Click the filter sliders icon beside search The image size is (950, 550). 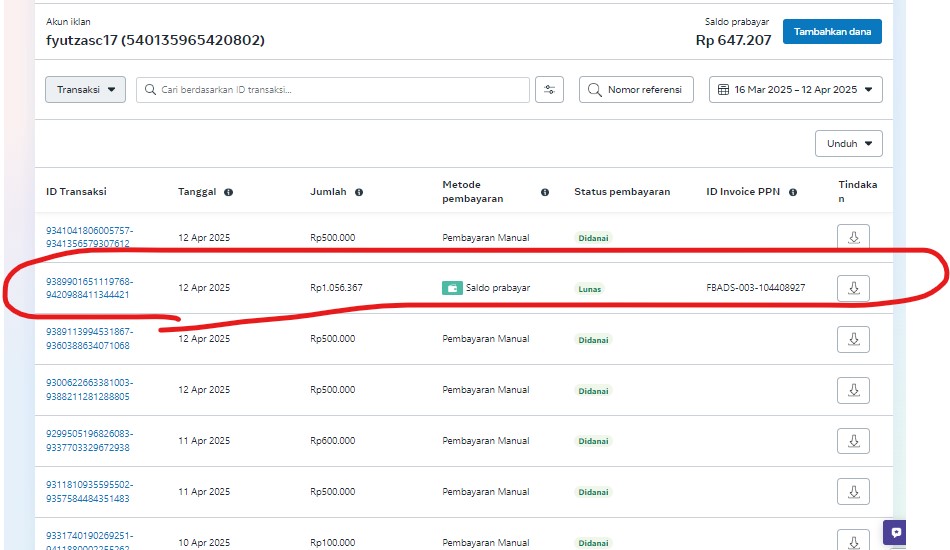pos(549,90)
